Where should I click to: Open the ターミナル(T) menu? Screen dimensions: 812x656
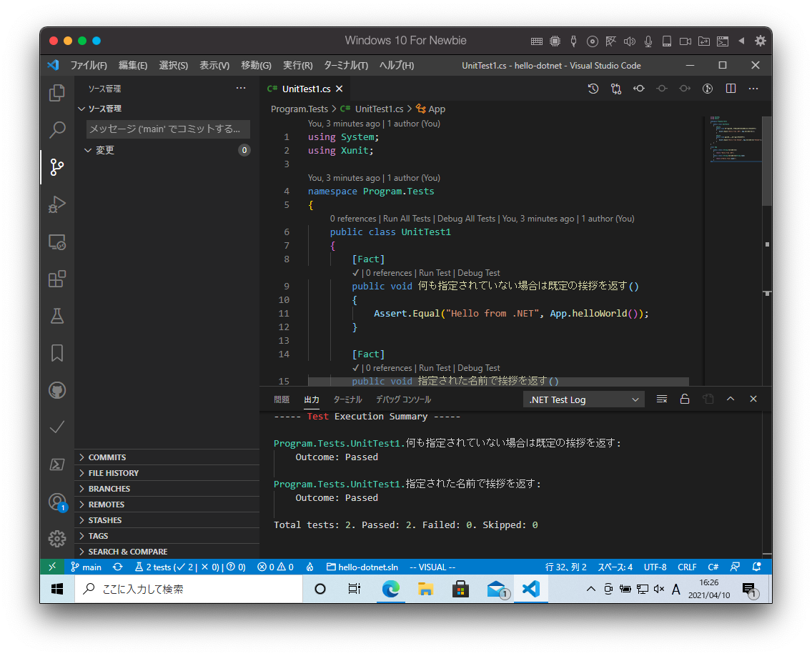point(345,65)
